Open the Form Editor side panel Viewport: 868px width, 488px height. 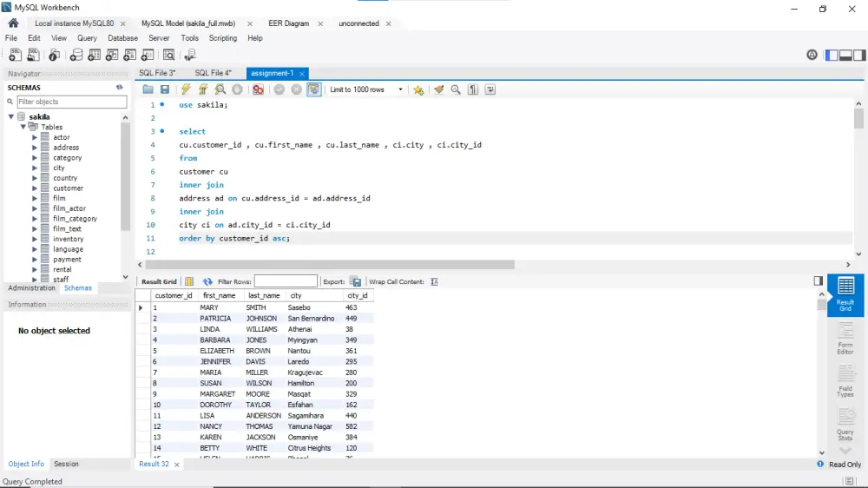pyautogui.click(x=845, y=338)
